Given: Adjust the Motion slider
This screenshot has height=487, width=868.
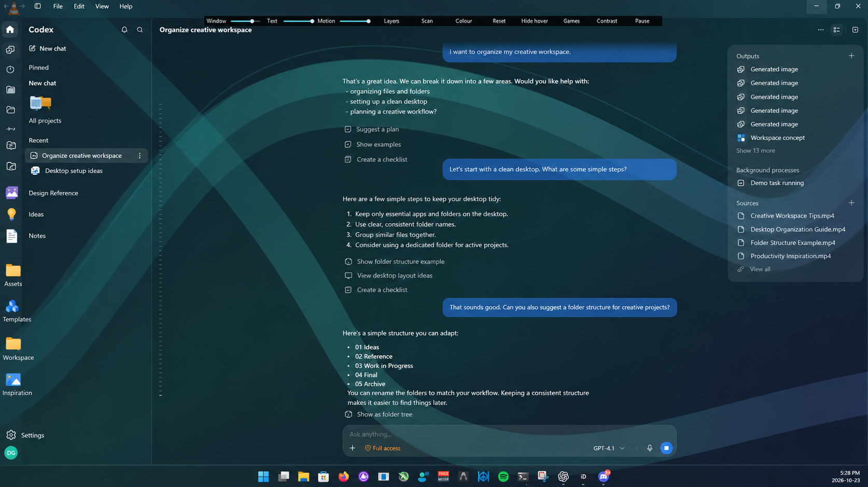Looking at the screenshot, I should [x=355, y=21].
